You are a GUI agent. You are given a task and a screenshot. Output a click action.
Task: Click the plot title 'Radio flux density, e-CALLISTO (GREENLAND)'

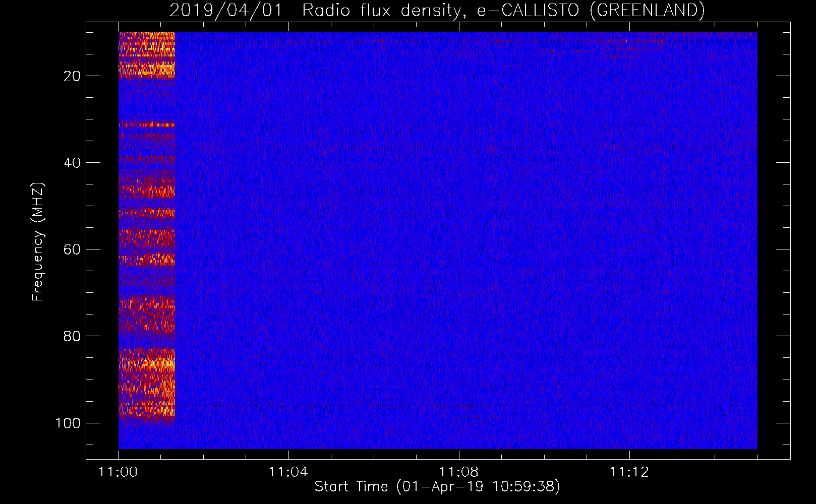pyautogui.click(x=503, y=10)
